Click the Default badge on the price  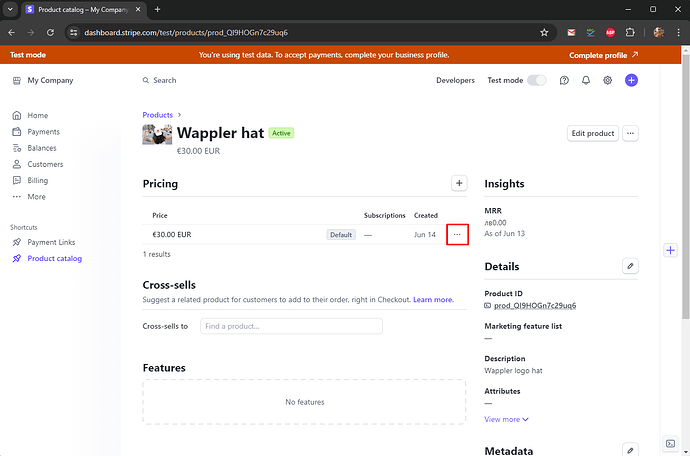[341, 235]
